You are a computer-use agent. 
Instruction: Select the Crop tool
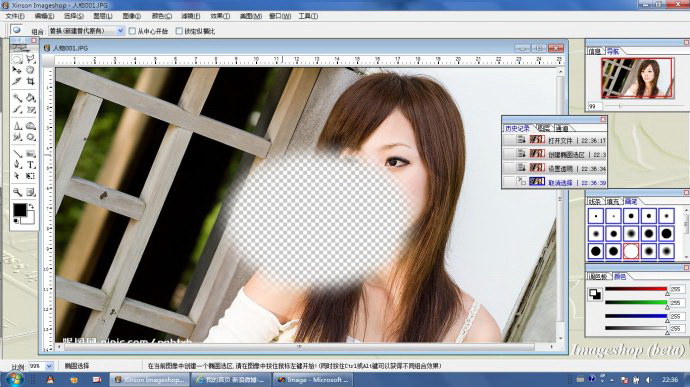tap(30, 81)
